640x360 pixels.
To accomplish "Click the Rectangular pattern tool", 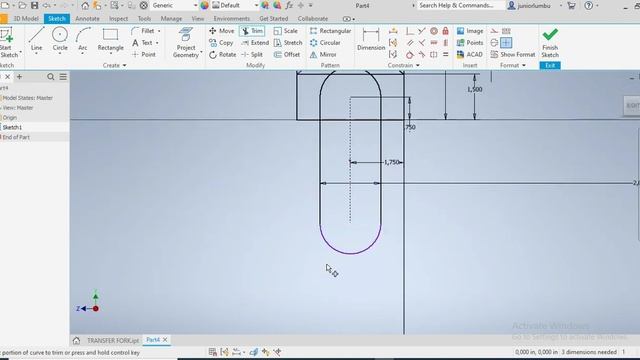I will (330, 31).
